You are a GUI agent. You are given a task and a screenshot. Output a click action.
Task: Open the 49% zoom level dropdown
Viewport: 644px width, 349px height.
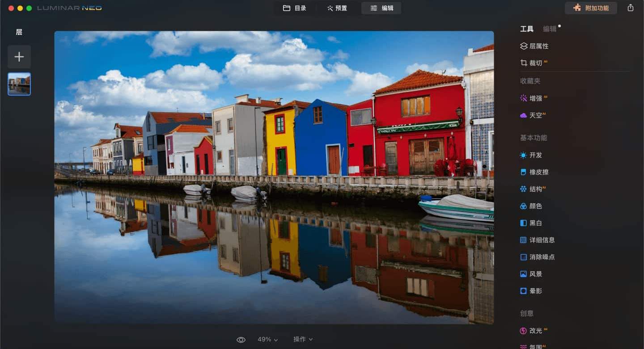pos(267,340)
